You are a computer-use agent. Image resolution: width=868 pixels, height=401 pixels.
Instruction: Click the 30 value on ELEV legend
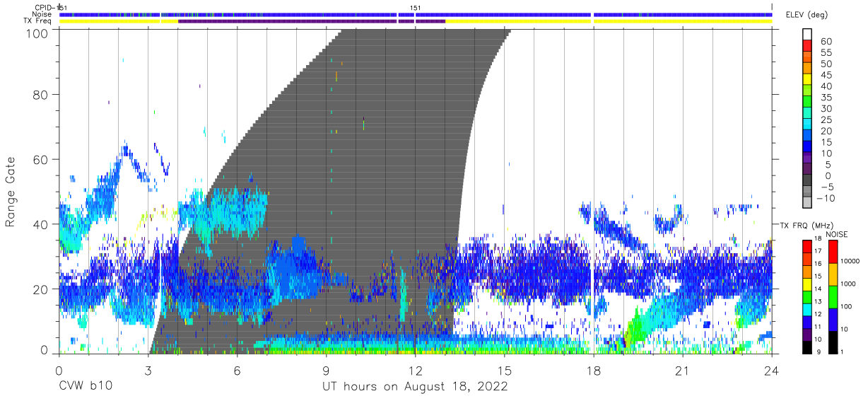point(826,108)
